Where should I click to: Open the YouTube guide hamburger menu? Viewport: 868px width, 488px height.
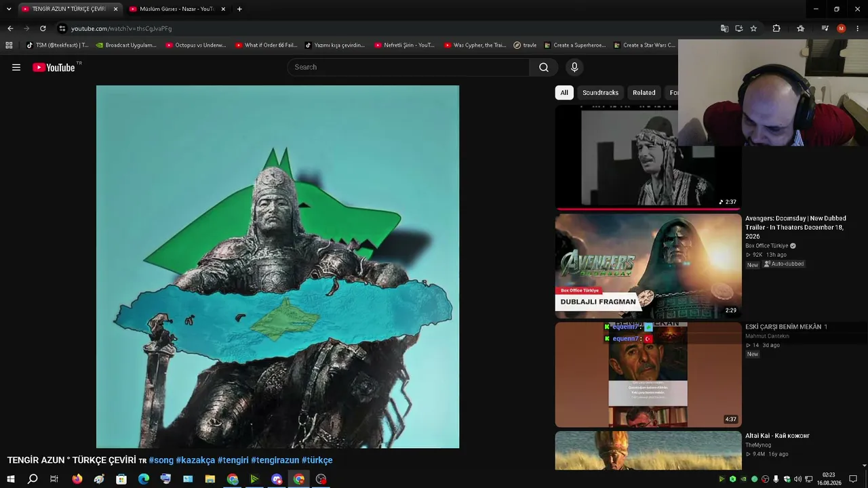(16, 67)
